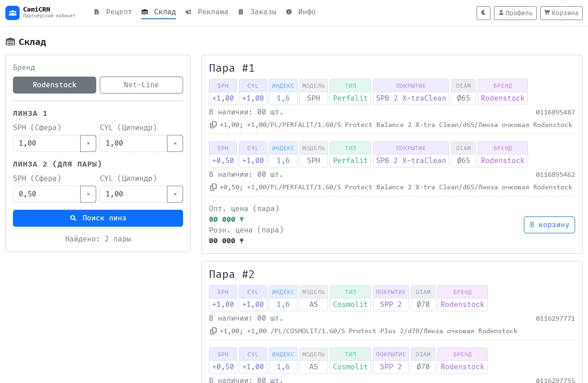This screenshot has width=588, height=383.
Task: Click the CamiCRM logo icon
Action: [x=12, y=13]
